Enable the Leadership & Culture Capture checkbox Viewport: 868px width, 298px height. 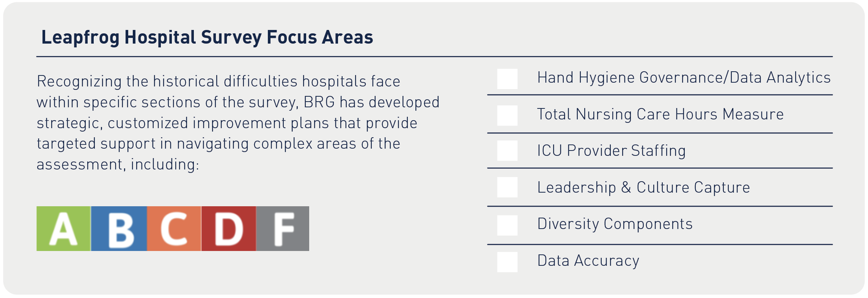[x=507, y=187]
